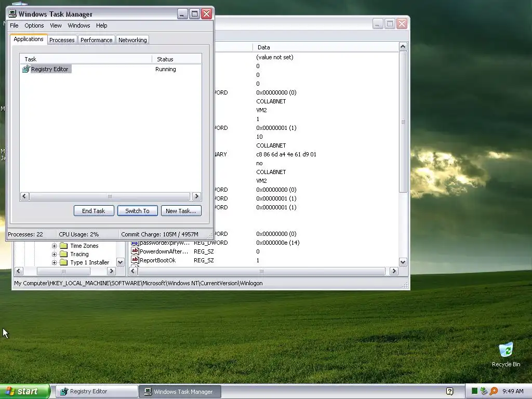Click the End Task button
The height and width of the screenshot is (399, 532).
[x=94, y=211]
